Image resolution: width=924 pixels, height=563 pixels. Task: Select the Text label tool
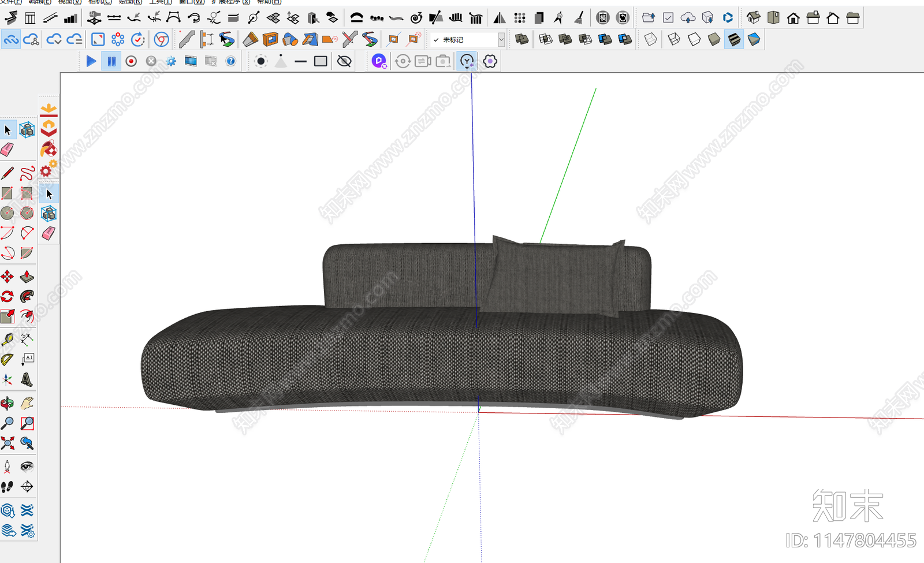click(27, 359)
